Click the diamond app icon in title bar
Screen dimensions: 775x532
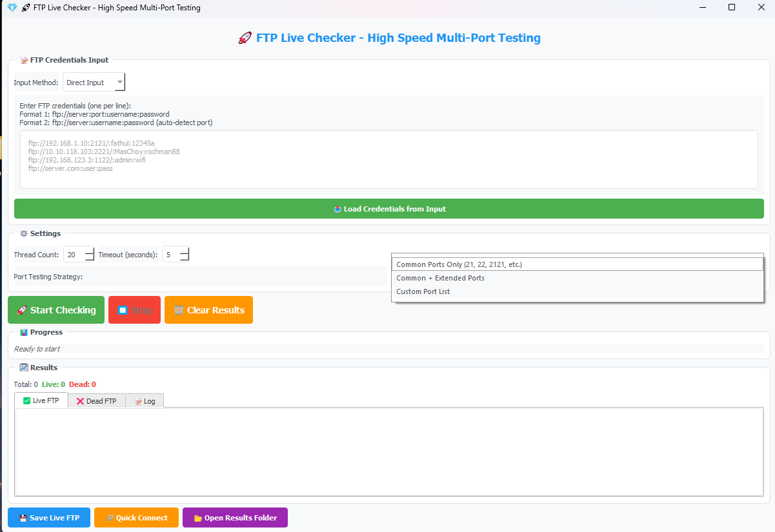click(12, 8)
